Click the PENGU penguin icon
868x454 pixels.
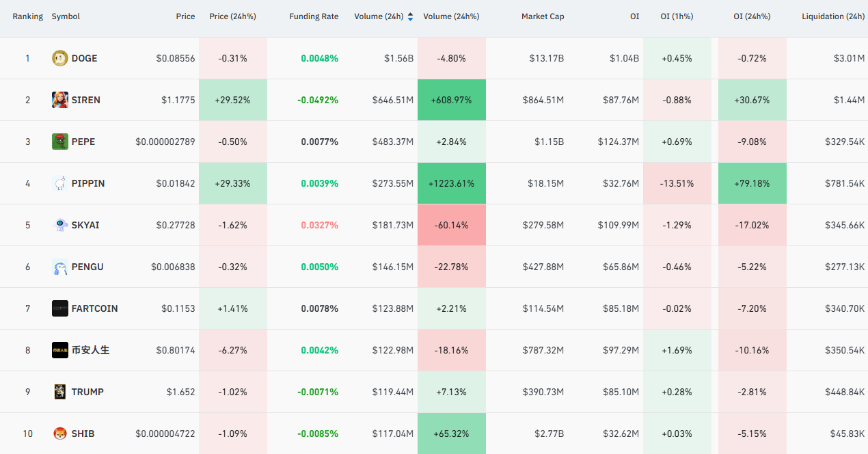(x=60, y=267)
